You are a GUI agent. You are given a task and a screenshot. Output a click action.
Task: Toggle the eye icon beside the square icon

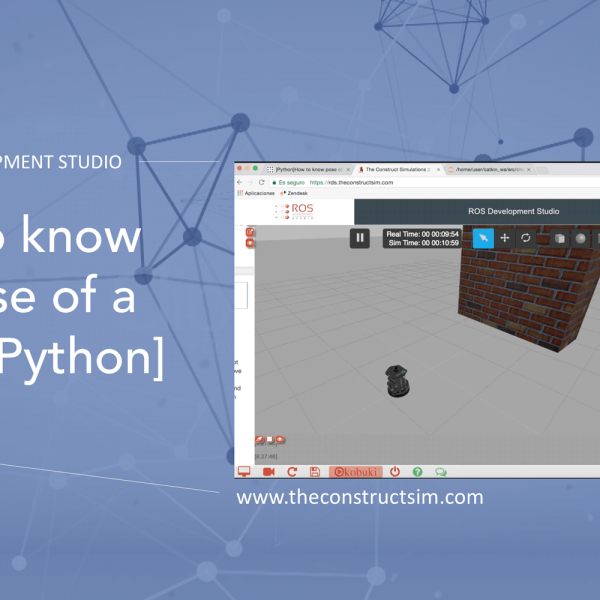(280, 439)
